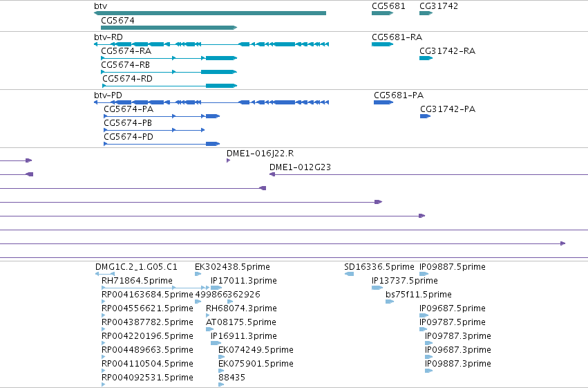Select the RP004092531.5prime EST
Image resolution: width=588 pixels, height=388 pixels.
(x=104, y=385)
